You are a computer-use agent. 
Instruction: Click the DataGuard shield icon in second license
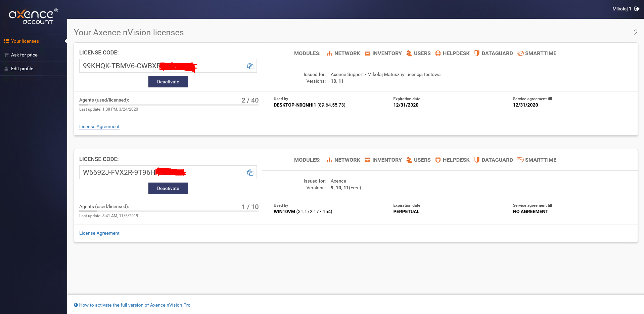[476, 160]
